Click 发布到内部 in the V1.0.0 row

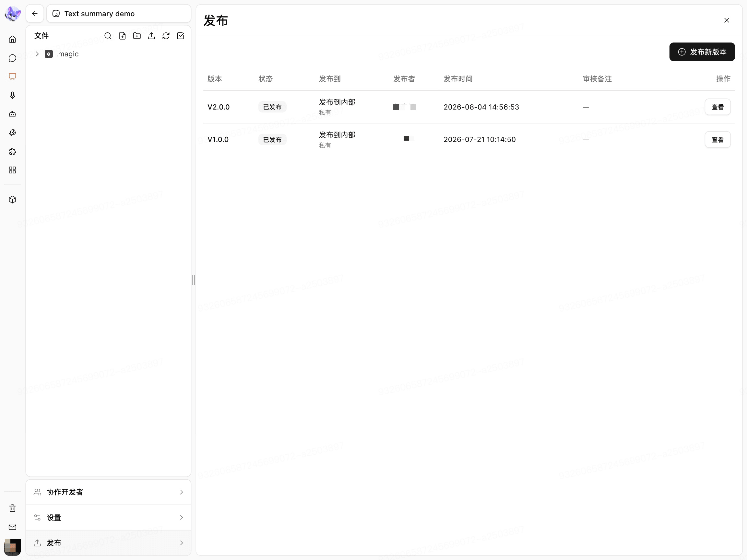pos(337,135)
